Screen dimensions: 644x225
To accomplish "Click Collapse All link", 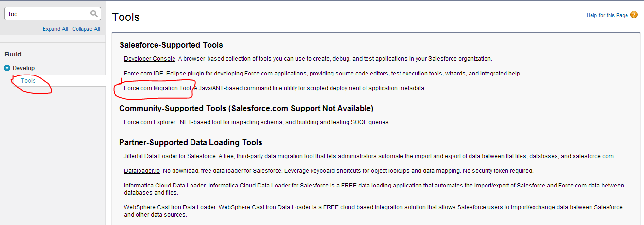I will coord(87,29).
